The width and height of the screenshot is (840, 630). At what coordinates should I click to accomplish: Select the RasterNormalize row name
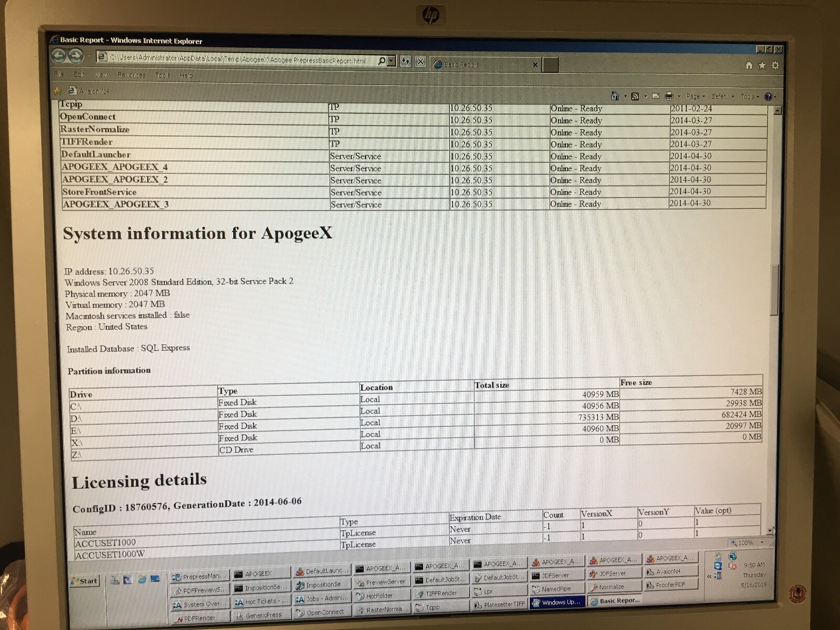94,129
